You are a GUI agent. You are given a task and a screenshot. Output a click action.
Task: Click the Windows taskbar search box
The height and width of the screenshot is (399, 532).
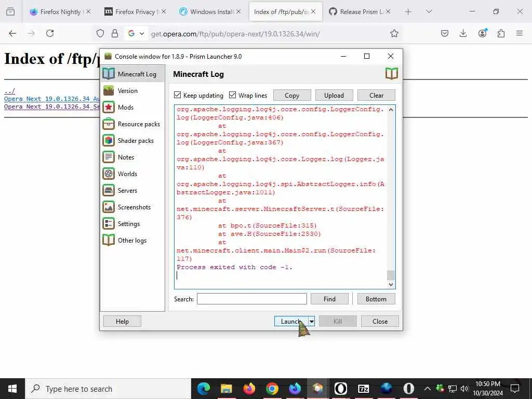coord(108,389)
